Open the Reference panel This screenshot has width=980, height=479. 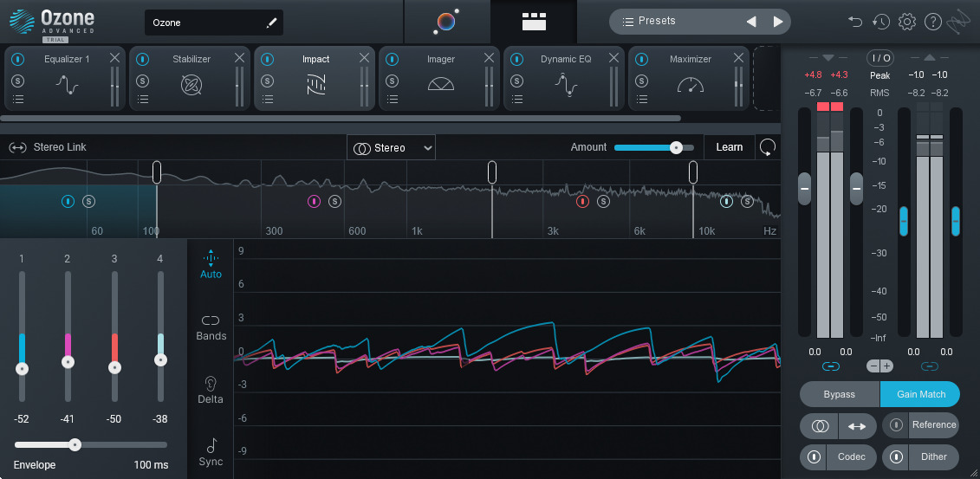pyautogui.click(x=934, y=425)
